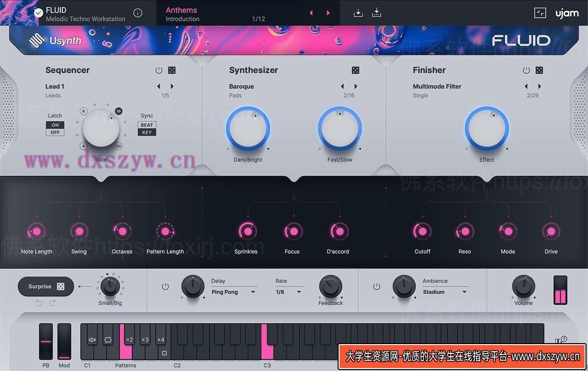
Task: Go to the previous Anthems preset
Action: point(311,13)
